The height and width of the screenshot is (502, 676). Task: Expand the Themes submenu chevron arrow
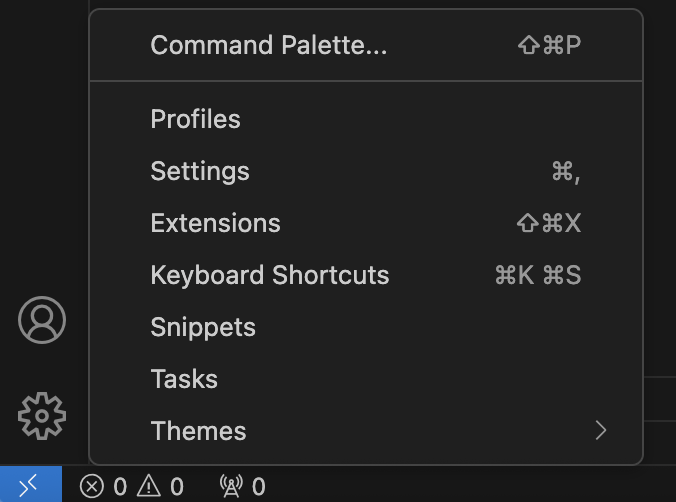point(600,431)
